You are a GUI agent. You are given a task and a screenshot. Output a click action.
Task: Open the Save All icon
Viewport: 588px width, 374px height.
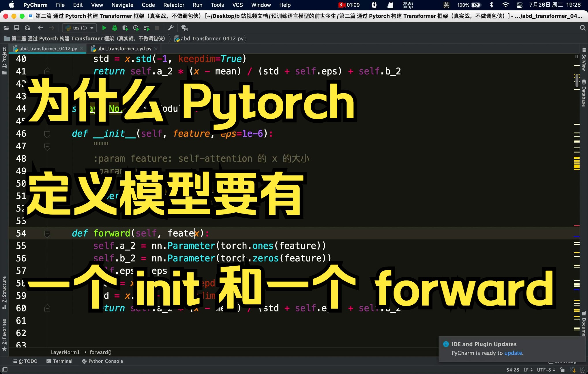tap(16, 28)
